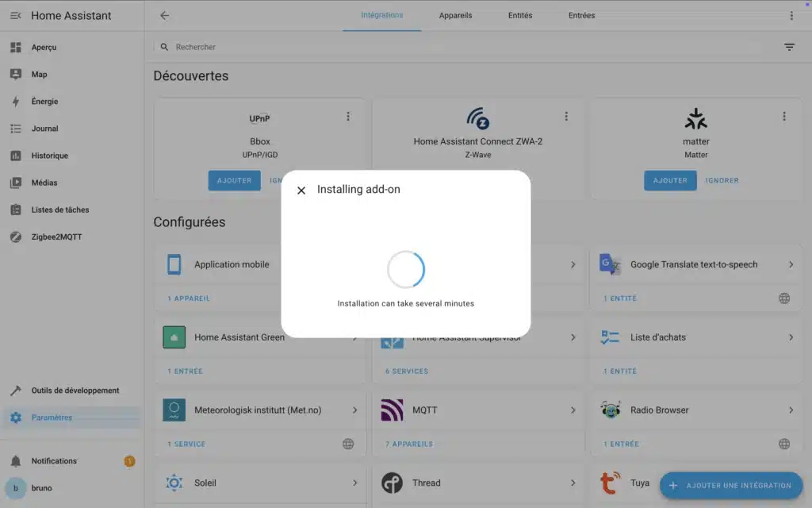Expand the Meteorologisk institutt chevron
Screen dimensions: 812x508
[354, 410]
